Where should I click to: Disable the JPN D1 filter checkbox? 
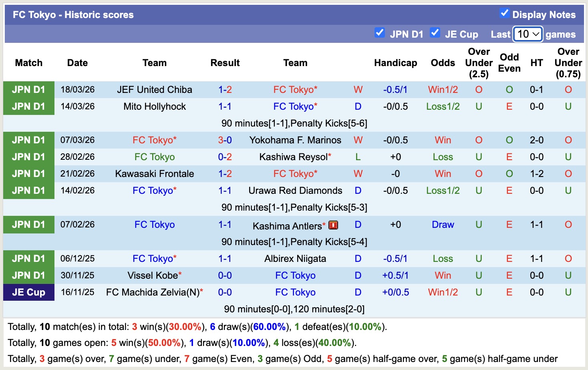[379, 32]
